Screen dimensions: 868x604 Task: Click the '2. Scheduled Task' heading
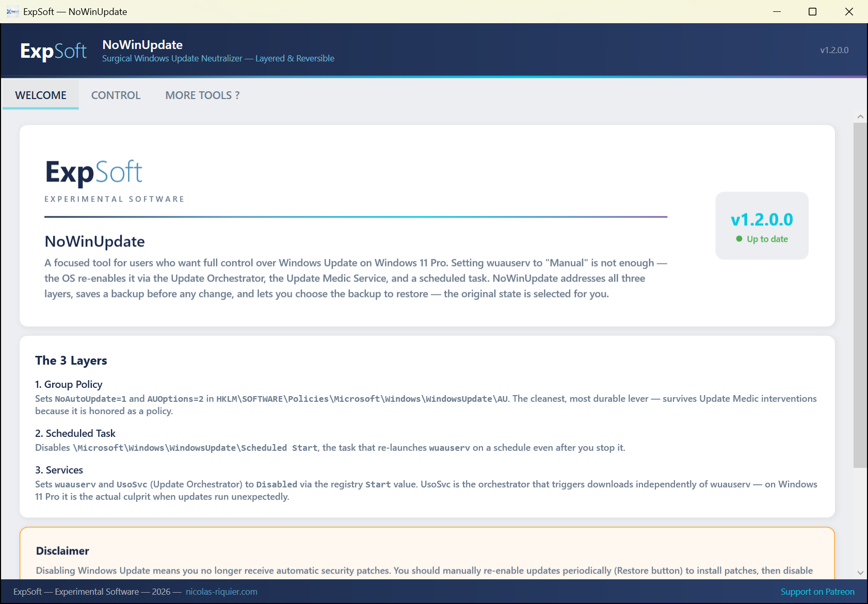[75, 433]
